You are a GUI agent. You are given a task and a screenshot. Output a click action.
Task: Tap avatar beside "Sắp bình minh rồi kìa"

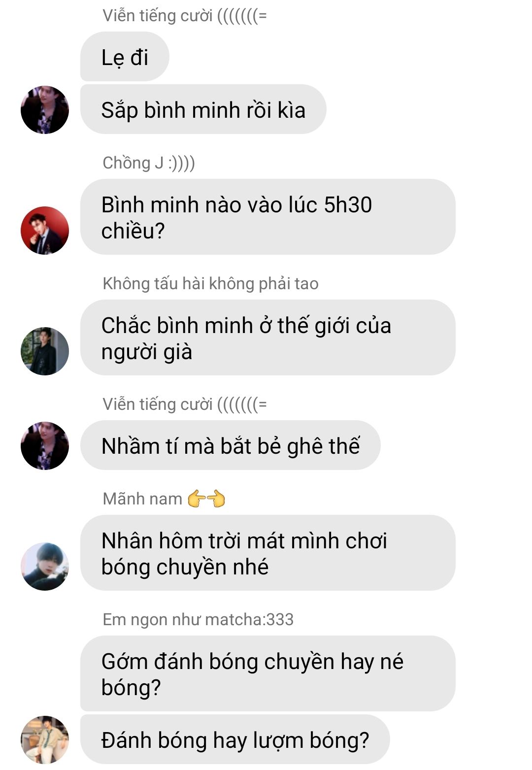click(x=45, y=110)
